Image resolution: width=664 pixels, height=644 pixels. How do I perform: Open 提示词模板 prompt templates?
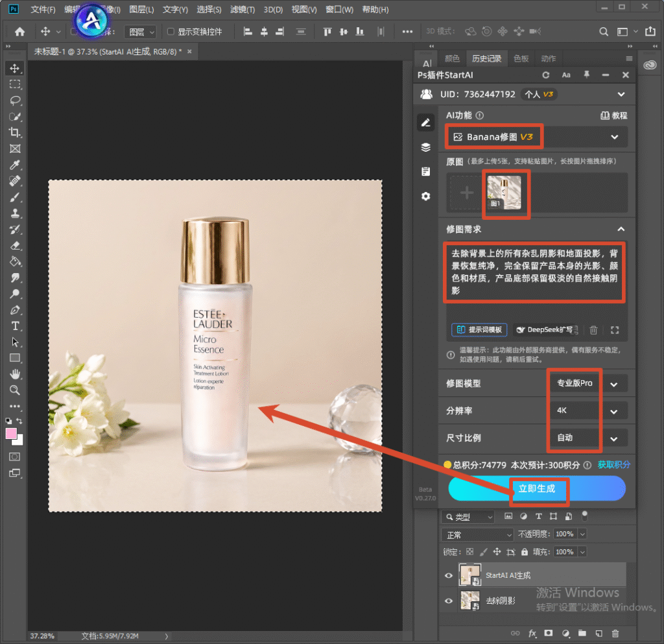tap(479, 330)
